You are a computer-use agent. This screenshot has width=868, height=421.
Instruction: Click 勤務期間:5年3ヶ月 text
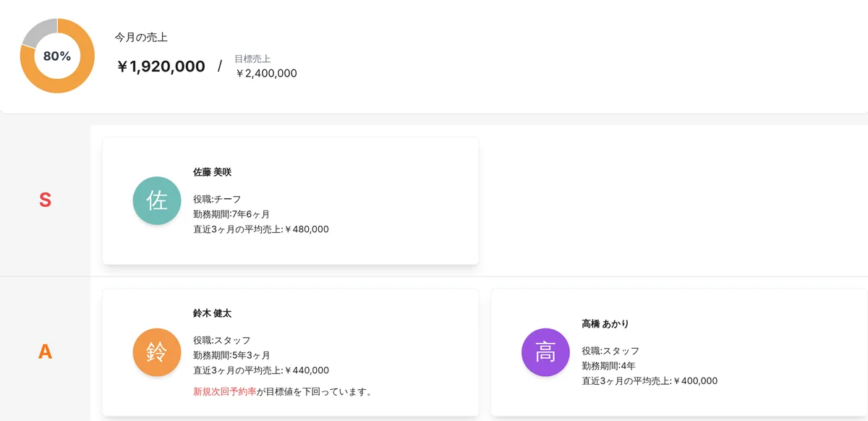point(231,355)
